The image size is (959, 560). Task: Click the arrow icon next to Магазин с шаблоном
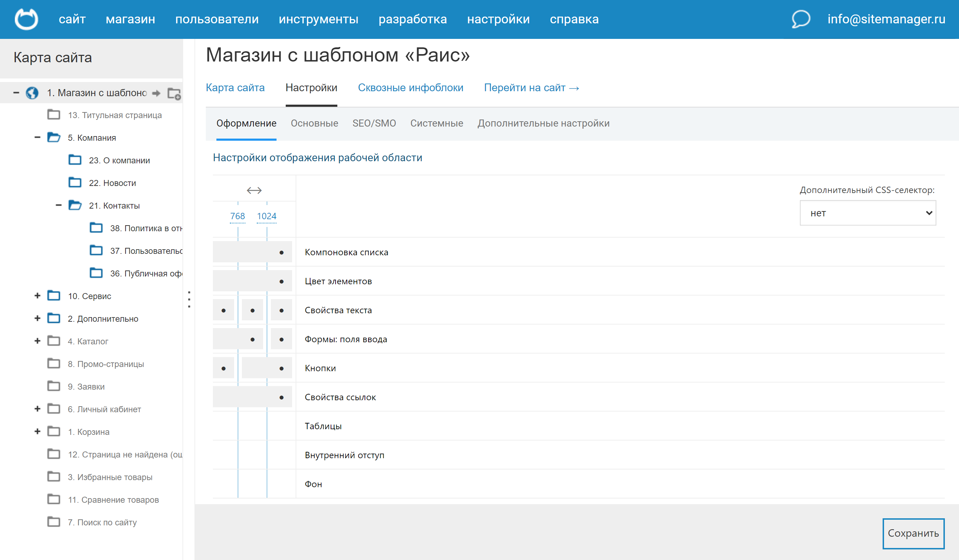pos(156,93)
